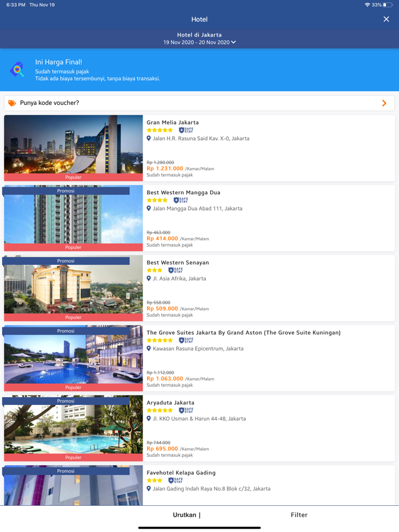Tap the four-star rating of Best Western Mangga Dua
Screen dimensions: 399x532
pos(157,200)
